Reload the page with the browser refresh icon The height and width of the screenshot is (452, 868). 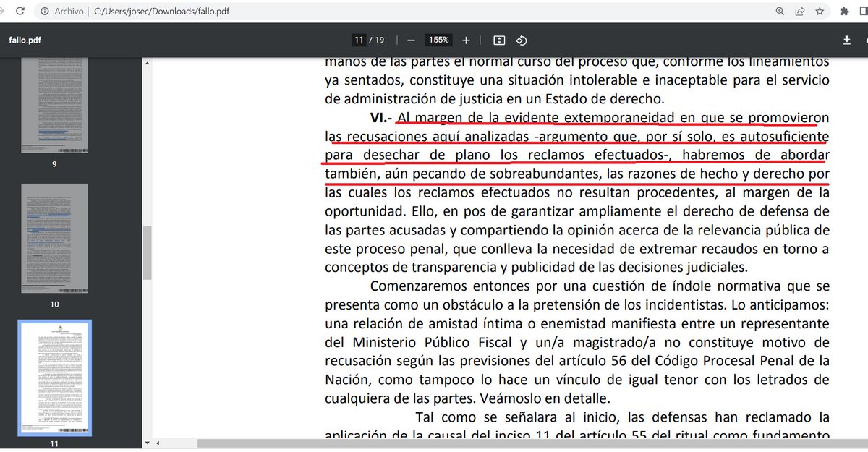20,12
